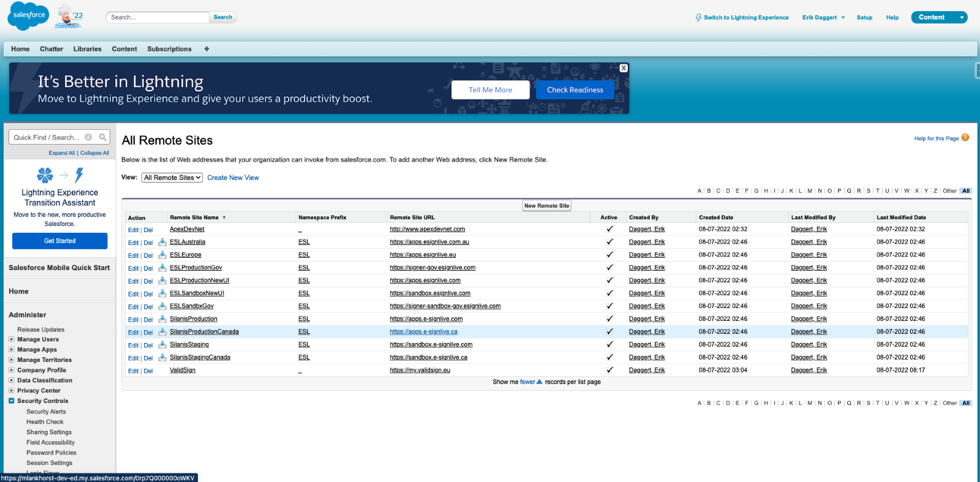
Task: Click the Quick Find magnifier icon
Action: point(103,137)
